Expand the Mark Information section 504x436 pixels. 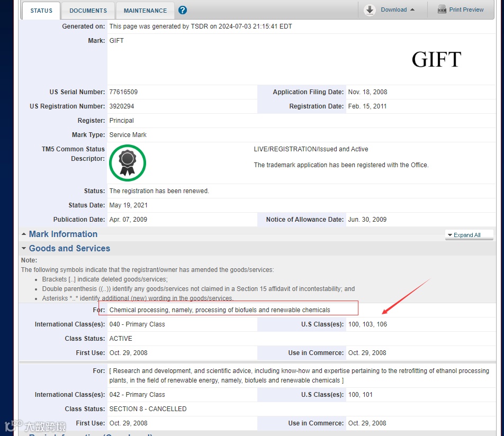click(63, 234)
